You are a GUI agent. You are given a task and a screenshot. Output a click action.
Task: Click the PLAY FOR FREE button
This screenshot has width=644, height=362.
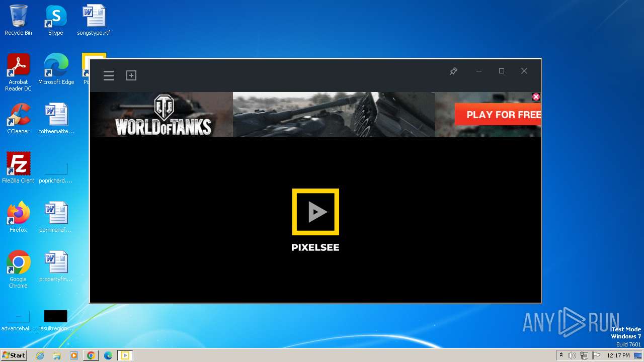pyautogui.click(x=498, y=115)
